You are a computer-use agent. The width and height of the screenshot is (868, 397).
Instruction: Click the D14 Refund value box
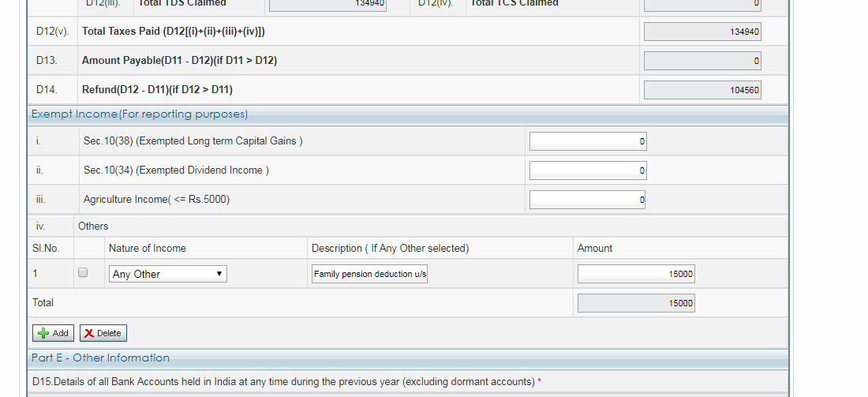[x=702, y=90]
